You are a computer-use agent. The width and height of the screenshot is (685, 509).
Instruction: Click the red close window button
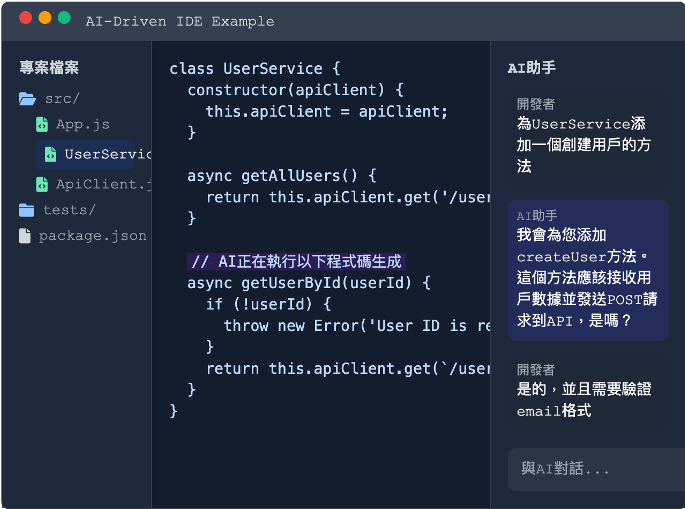[25, 17]
